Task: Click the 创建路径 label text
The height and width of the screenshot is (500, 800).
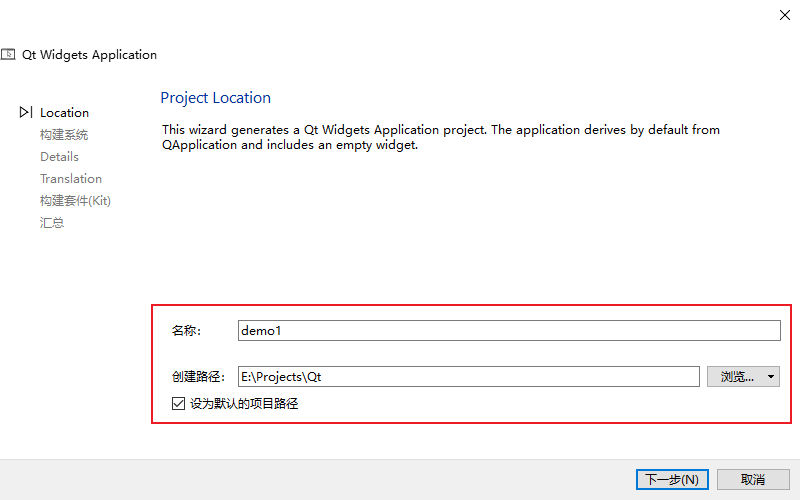Action: click(x=198, y=377)
